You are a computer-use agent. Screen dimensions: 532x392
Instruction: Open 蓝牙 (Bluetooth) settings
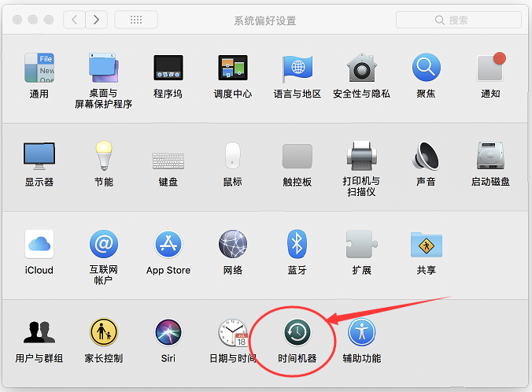(297, 244)
